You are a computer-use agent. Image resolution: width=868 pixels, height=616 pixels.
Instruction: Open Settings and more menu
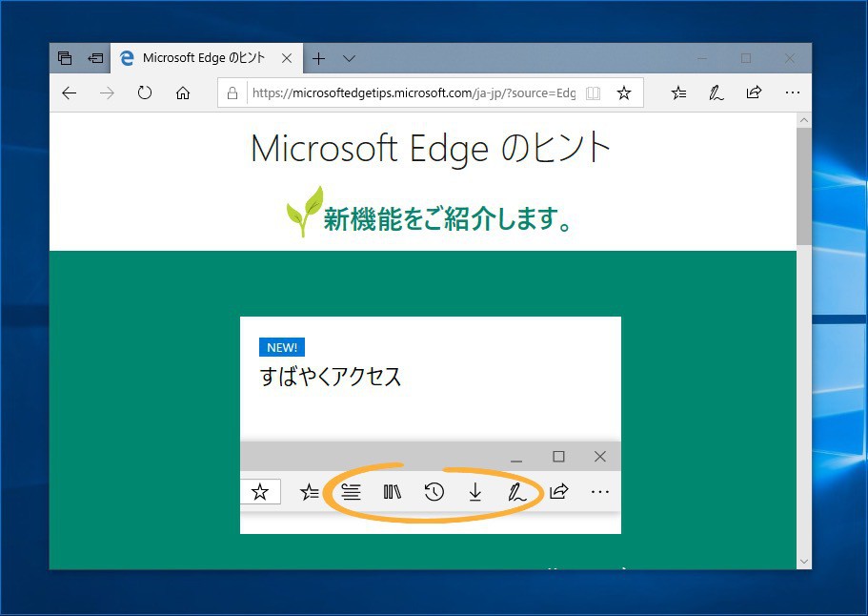coord(793,93)
